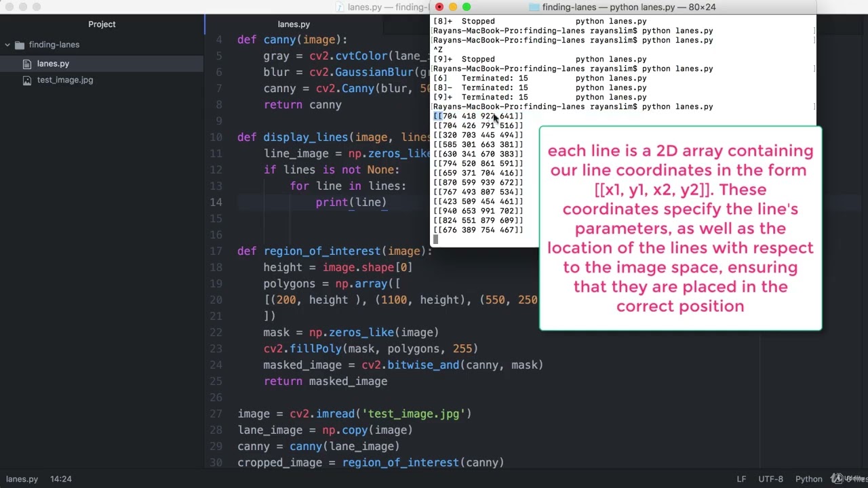Click terminal output '[[704 426 791 516]]'
868x488 pixels.
[x=478, y=125]
